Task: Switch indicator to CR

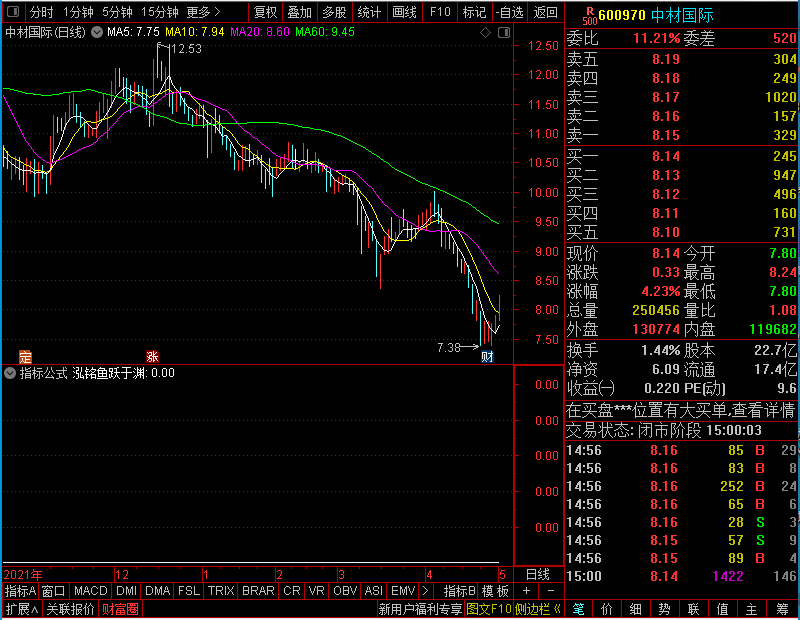Action: pos(292,591)
